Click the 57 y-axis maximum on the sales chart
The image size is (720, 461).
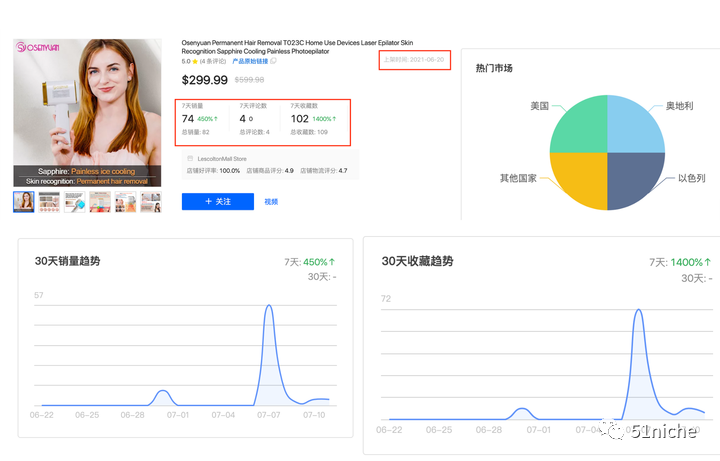(39, 295)
